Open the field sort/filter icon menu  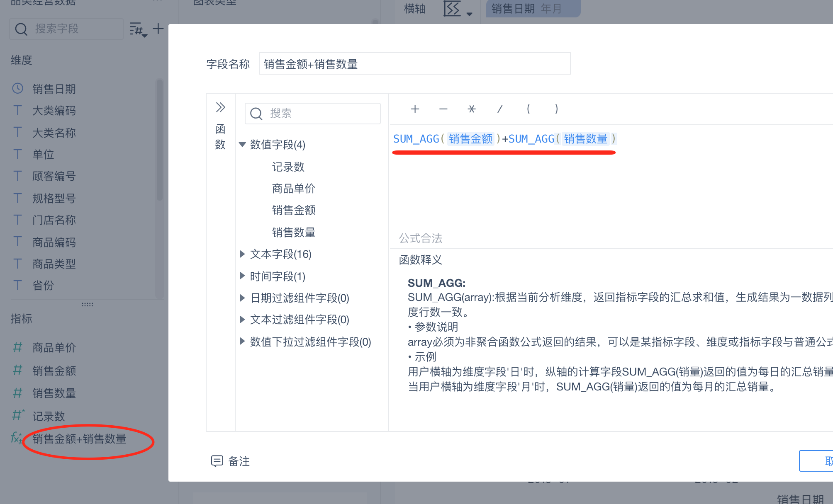point(138,29)
